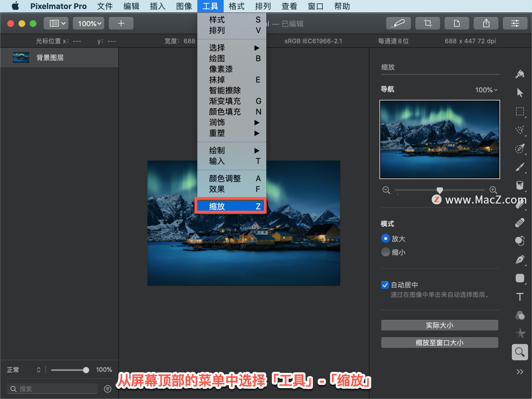Select the Zoom magnifier tool
Viewport: 532px width, 399px height.
[520, 352]
